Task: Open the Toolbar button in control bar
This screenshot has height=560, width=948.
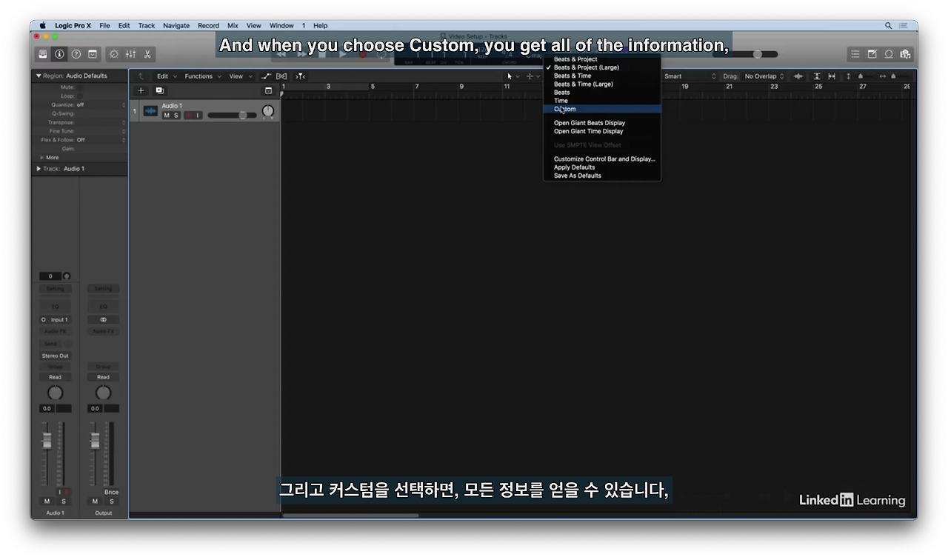Action: (93, 54)
